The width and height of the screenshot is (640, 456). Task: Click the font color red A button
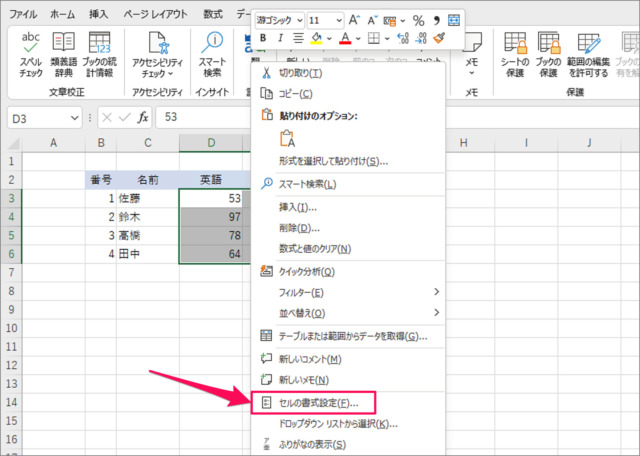tap(345, 39)
